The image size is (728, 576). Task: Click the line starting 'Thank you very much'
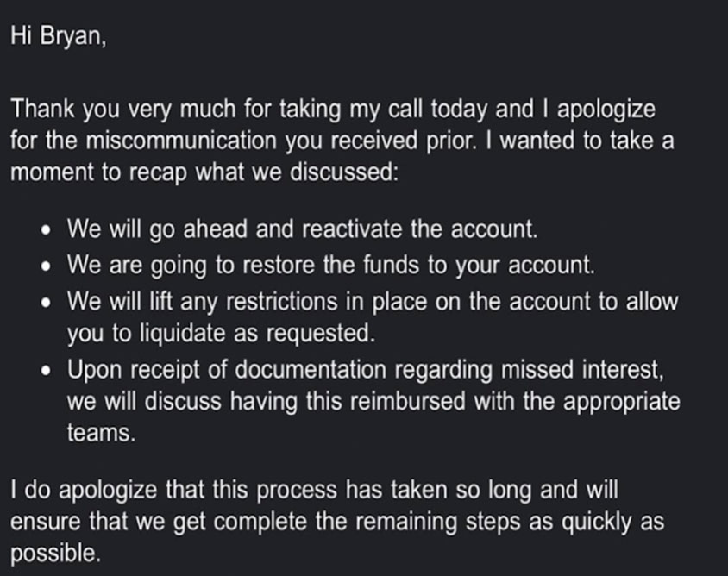tap(333, 110)
